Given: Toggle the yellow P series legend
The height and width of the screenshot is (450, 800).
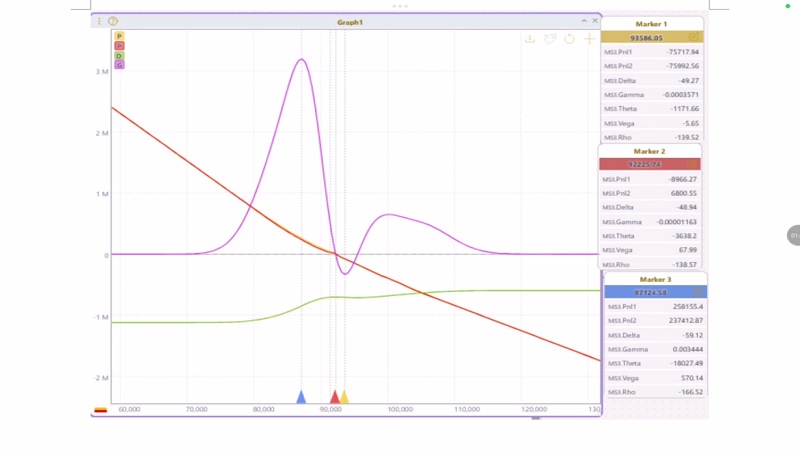Looking at the screenshot, I should pyautogui.click(x=119, y=36).
